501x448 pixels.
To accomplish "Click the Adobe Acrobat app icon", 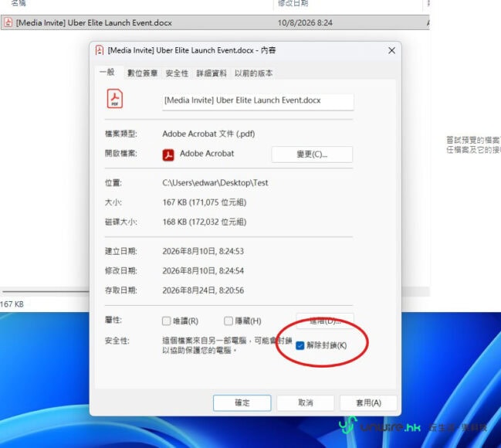I will 168,155.
